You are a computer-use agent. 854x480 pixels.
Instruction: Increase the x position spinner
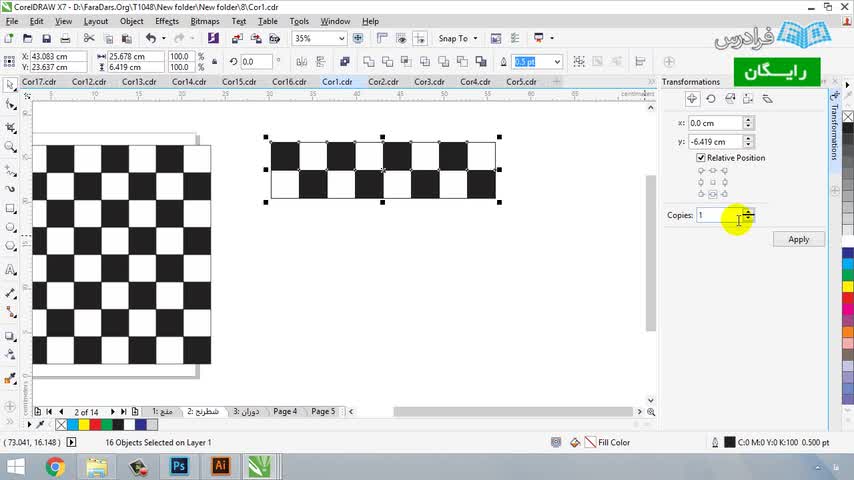(x=748, y=120)
